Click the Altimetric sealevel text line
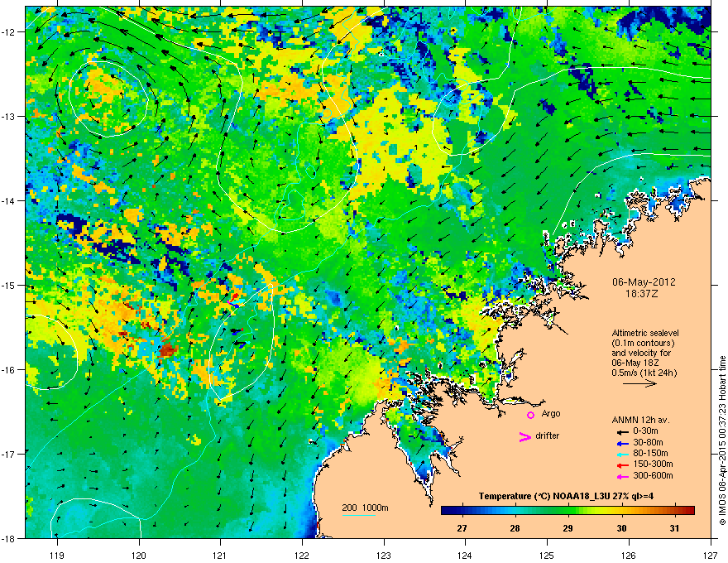Image resolution: width=728 pixels, height=563 pixels. click(x=645, y=333)
